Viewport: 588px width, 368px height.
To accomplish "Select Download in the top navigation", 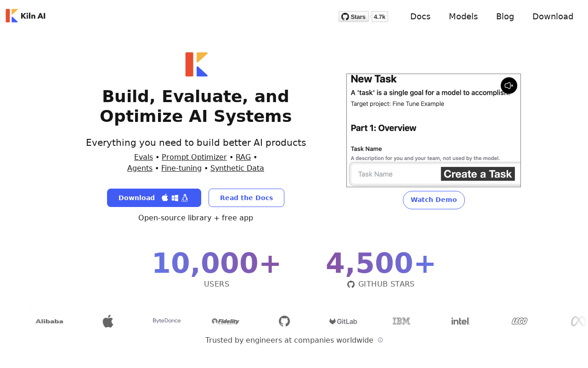I will (553, 17).
